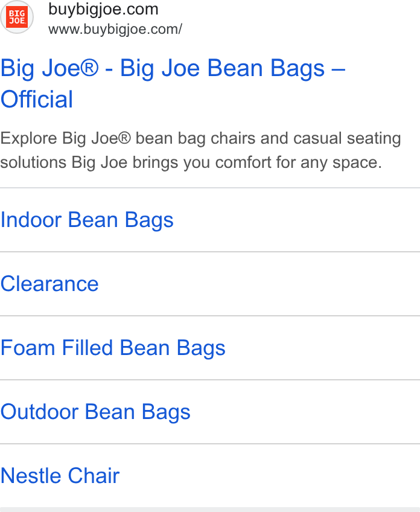Click the description line about comfort for any space

191,162
